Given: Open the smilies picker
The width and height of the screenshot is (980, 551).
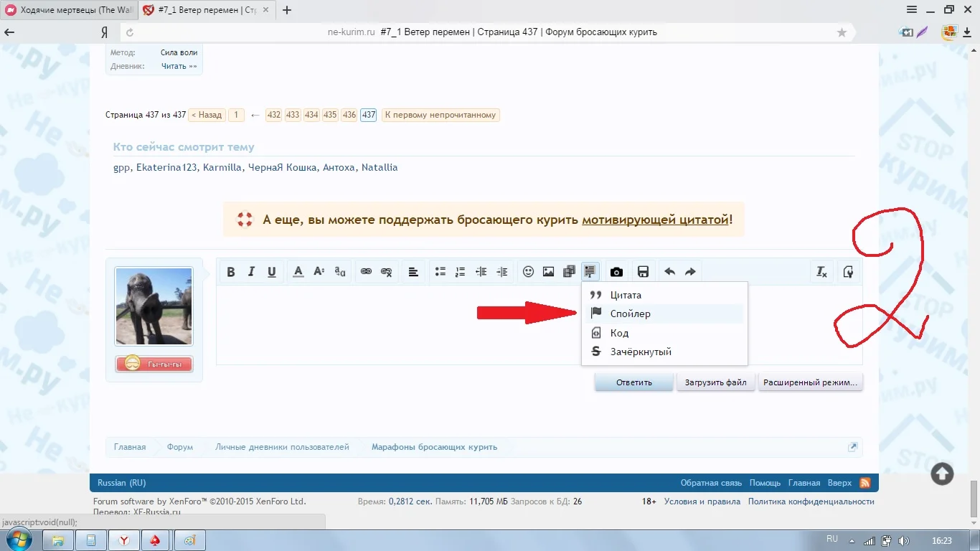Looking at the screenshot, I should coord(528,272).
